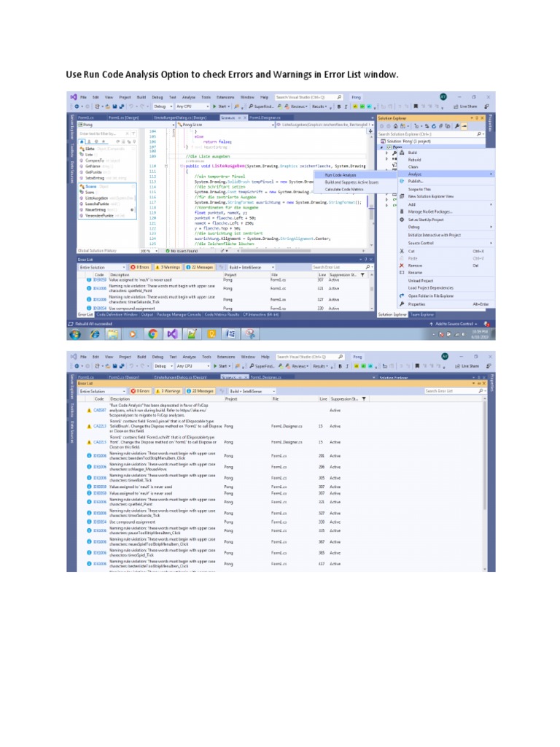Image resolution: width=560 pixels, height=747 pixels.
Task: Click the Visual Studio icon in the taskbar
Action: 172,334
